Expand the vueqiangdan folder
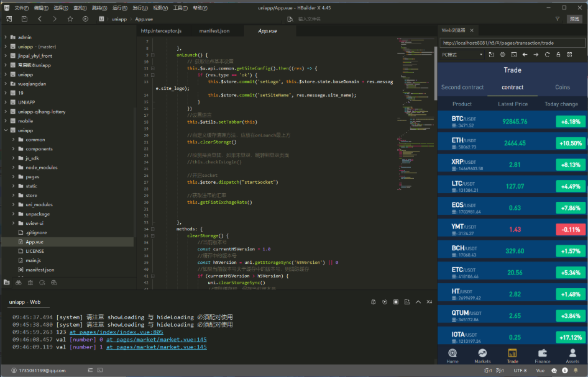Viewport: 588px width, 377px height. pos(6,84)
